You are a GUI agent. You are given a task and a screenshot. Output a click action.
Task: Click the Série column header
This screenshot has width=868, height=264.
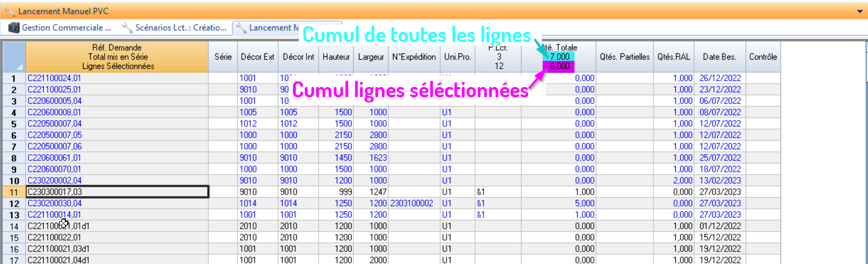[223, 57]
